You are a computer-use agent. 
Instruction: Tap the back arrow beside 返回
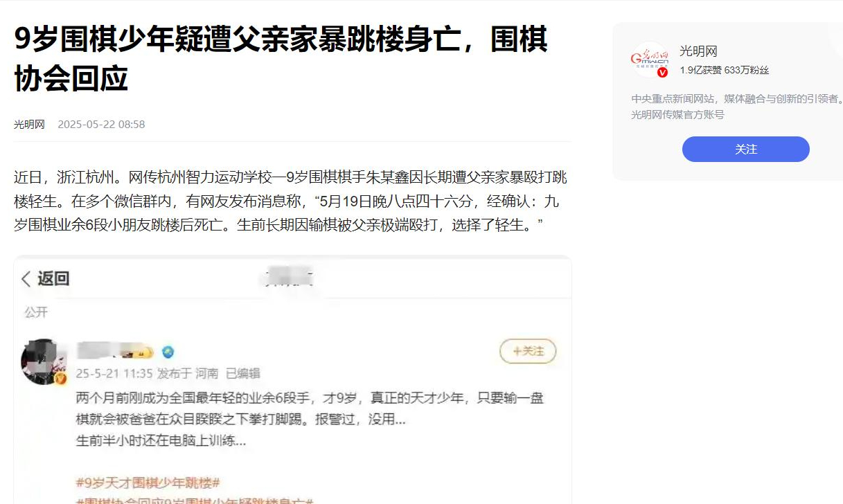coord(26,279)
